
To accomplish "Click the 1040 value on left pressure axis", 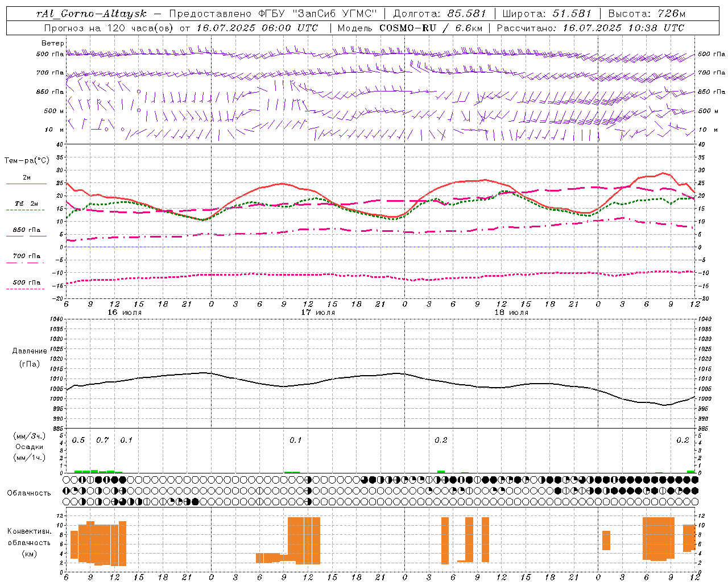I will click(56, 319).
